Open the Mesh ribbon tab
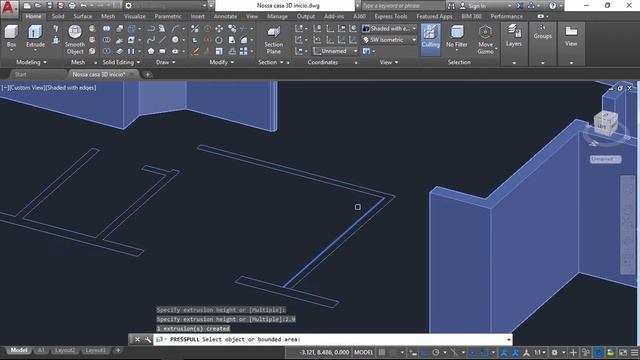 point(108,16)
